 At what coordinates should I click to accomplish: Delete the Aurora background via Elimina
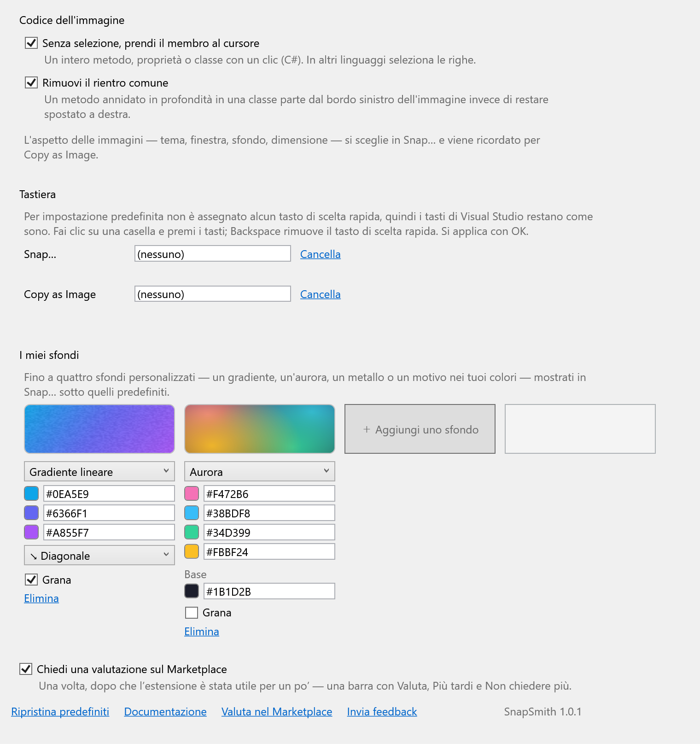click(202, 632)
